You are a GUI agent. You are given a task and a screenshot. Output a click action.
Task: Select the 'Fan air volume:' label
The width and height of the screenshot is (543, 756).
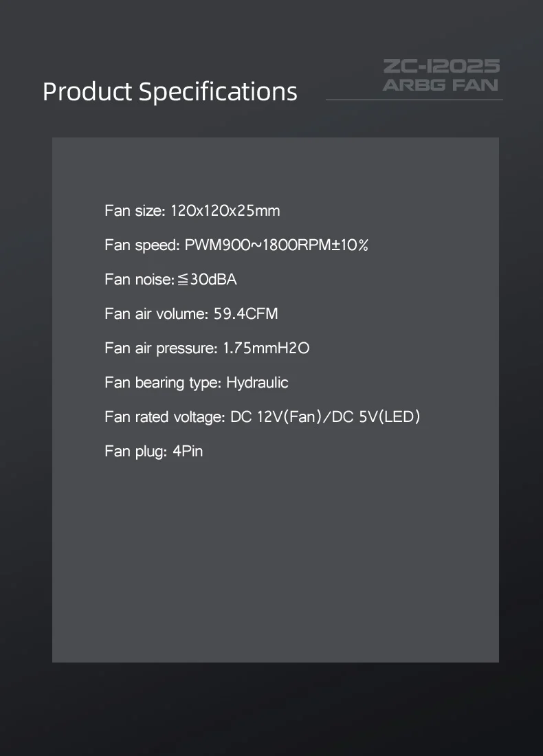pyautogui.click(x=156, y=314)
